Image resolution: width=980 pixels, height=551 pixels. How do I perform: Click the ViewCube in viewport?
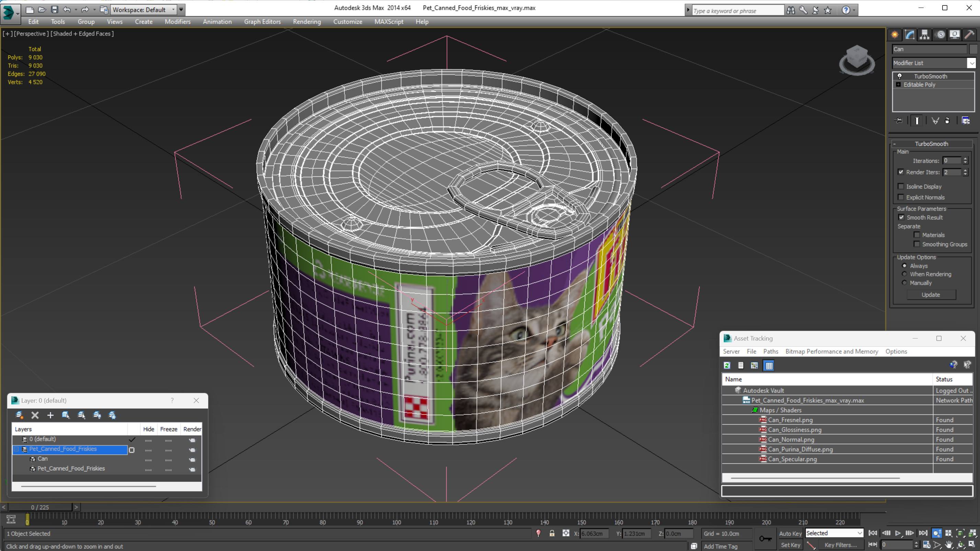click(857, 60)
